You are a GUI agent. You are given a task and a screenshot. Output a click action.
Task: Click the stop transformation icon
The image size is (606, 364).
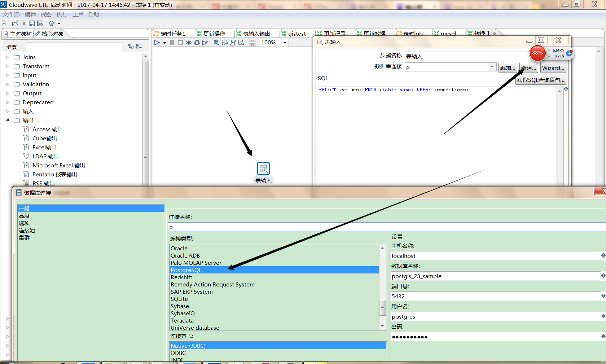[180, 43]
